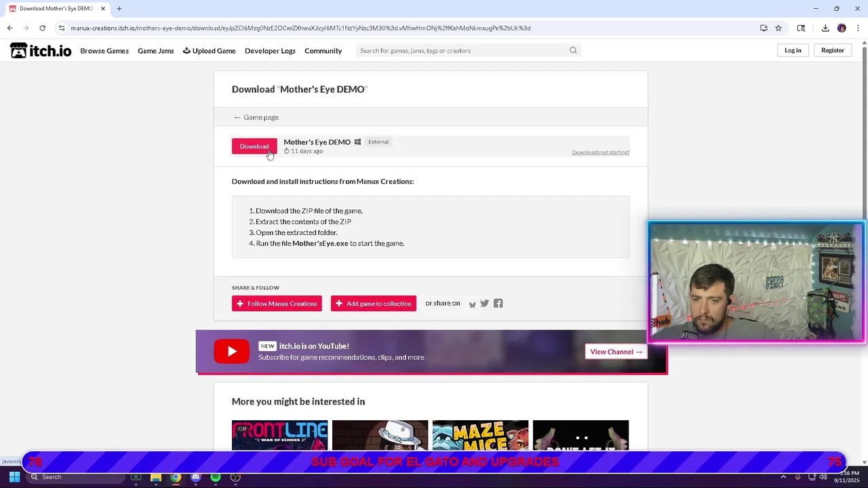Focus the itch.io search field

[462, 51]
